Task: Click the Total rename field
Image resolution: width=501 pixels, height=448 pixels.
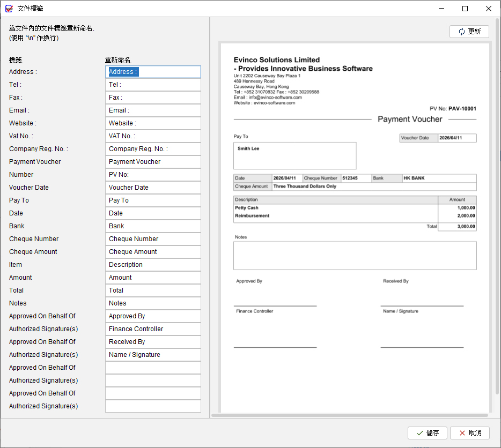Action: coord(153,290)
